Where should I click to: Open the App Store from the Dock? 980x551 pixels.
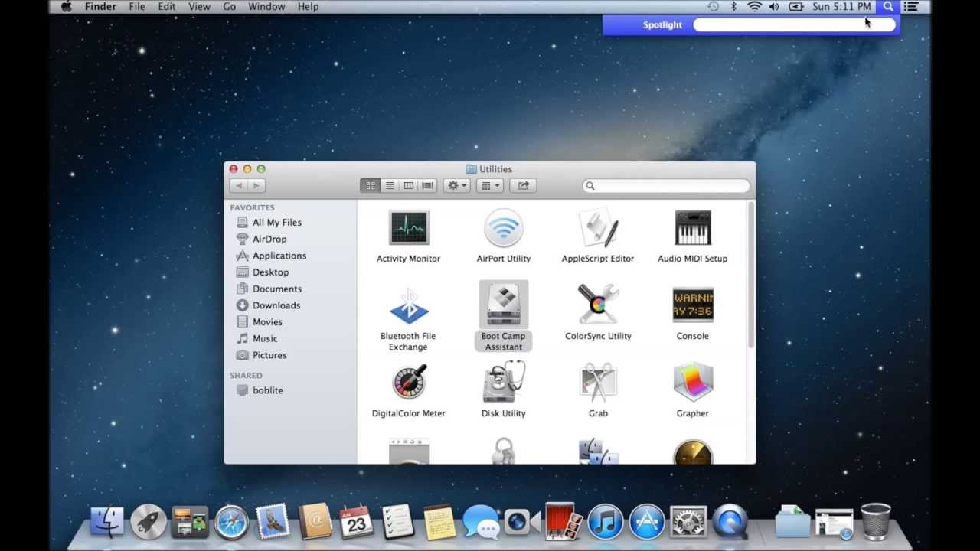pos(647,522)
